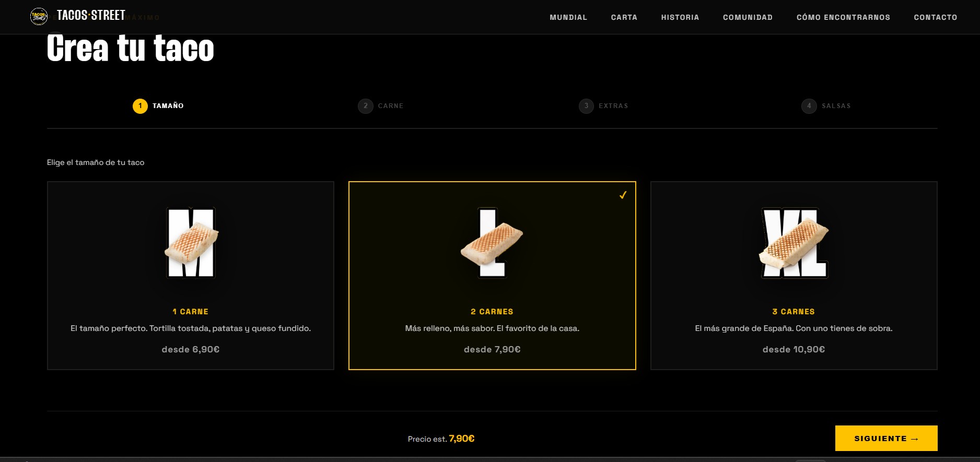Open the CONTACTO link
The image size is (980, 462).
936,17
